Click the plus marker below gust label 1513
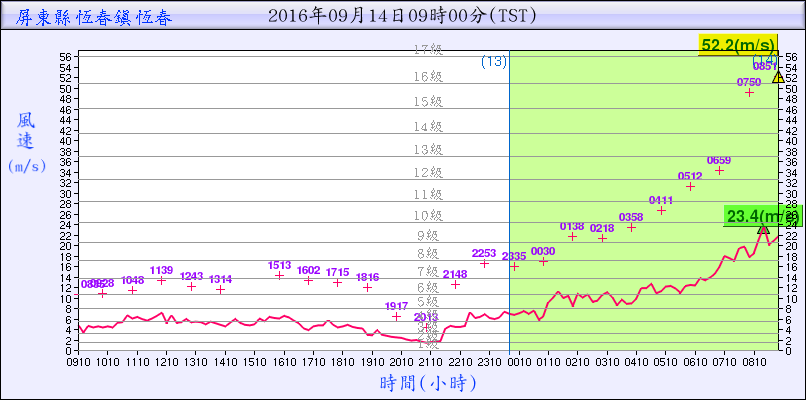This screenshot has width=806, height=400. (x=279, y=275)
